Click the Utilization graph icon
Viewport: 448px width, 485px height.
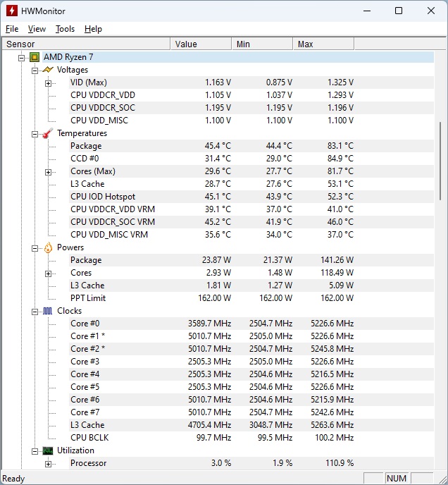[48, 450]
